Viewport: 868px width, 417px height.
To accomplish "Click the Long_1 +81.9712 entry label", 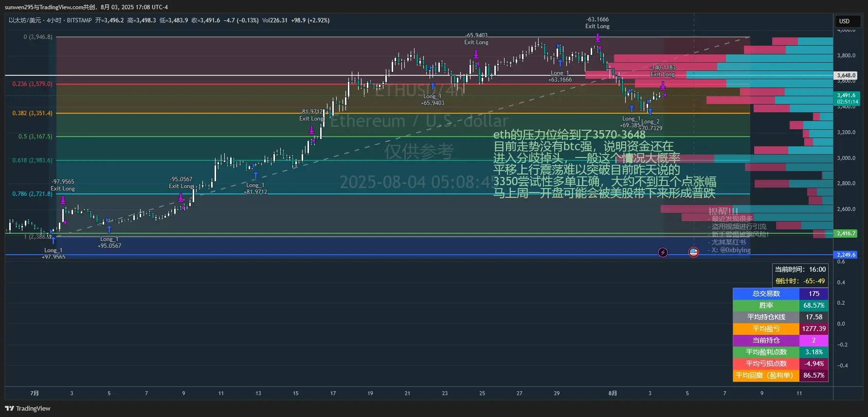I will click(x=255, y=189).
